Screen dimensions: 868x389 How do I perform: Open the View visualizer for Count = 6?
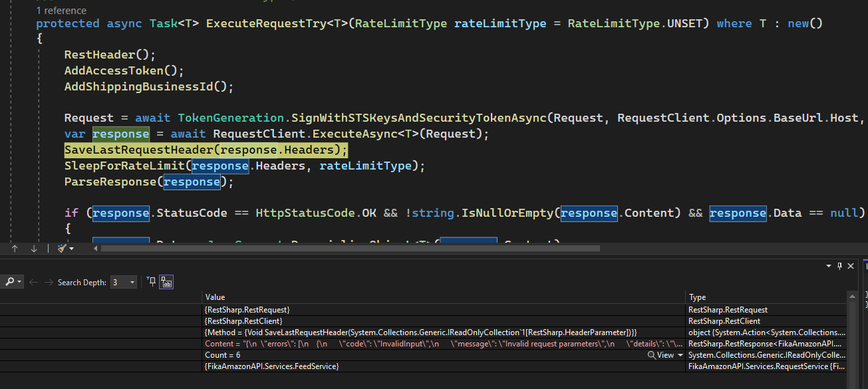pyautogui.click(x=660, y=355)
